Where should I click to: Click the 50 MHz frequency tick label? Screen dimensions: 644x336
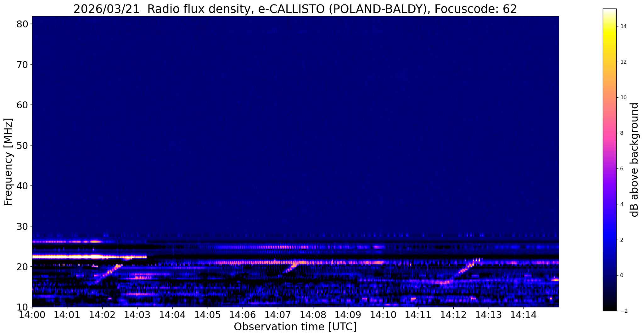coord(22,145)
